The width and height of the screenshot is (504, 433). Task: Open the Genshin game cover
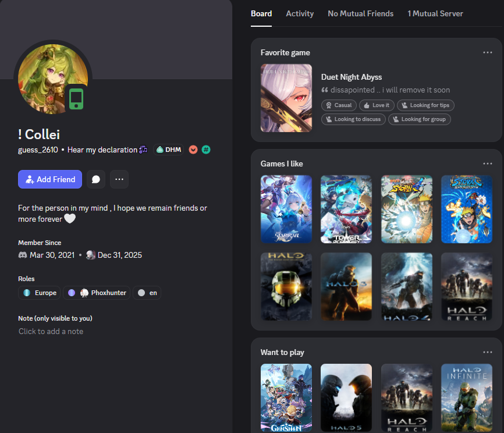point(286,397)
